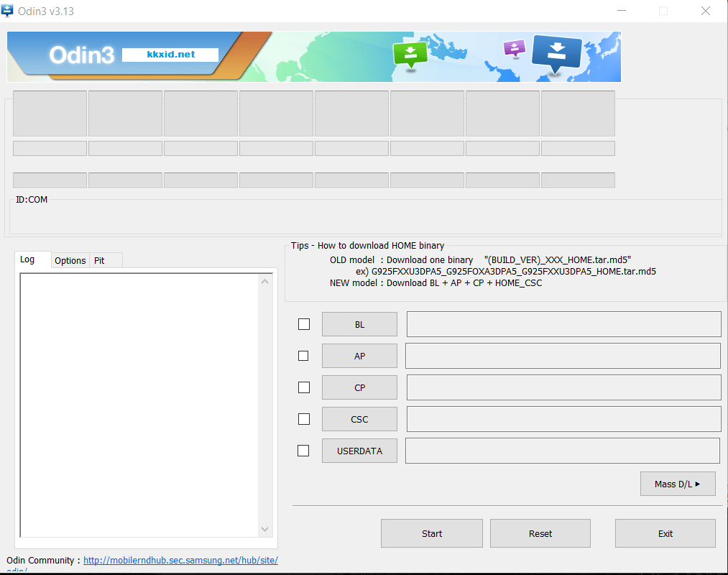This screenshot has height=575, width=728.
Task: Click the Odin3 app icon in title bar
Action: 7,10
